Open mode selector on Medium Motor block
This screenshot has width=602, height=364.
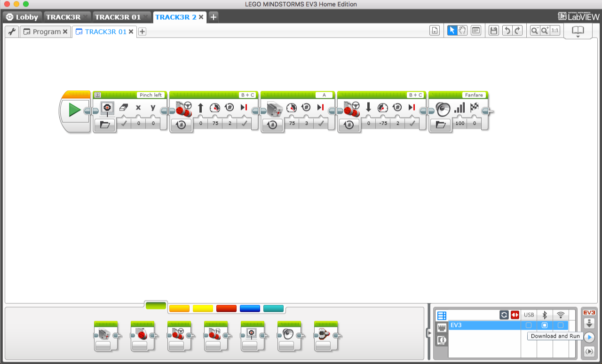pos(272,125)
